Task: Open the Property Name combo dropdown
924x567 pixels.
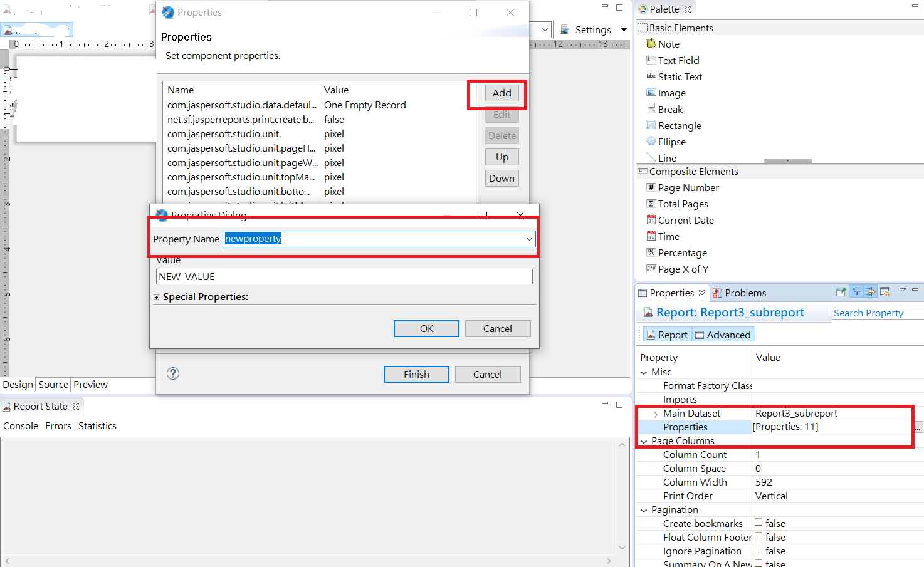Action: (x=530, y=239)
